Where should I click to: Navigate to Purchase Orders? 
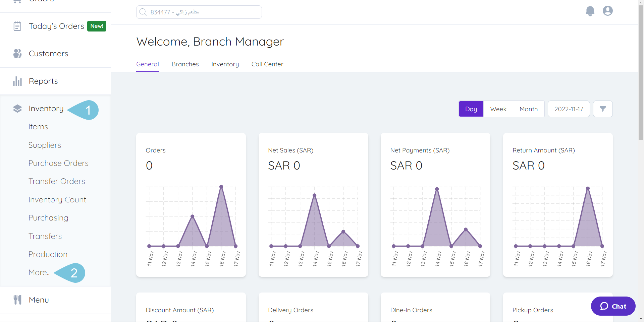[58, 163]
